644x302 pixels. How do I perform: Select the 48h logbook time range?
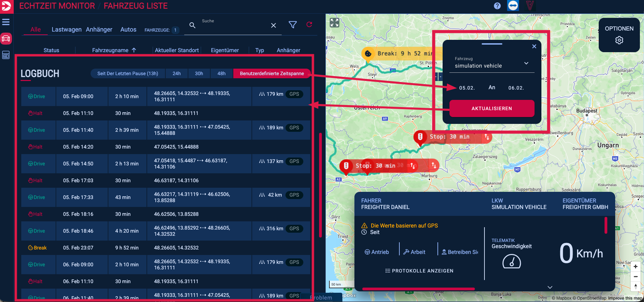[221, 73]
